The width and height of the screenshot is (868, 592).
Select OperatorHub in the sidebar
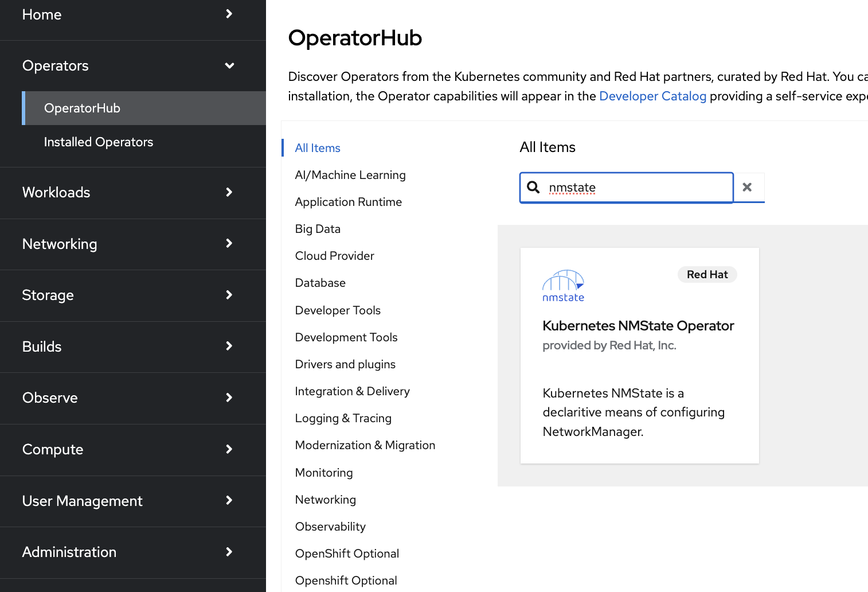82,108
